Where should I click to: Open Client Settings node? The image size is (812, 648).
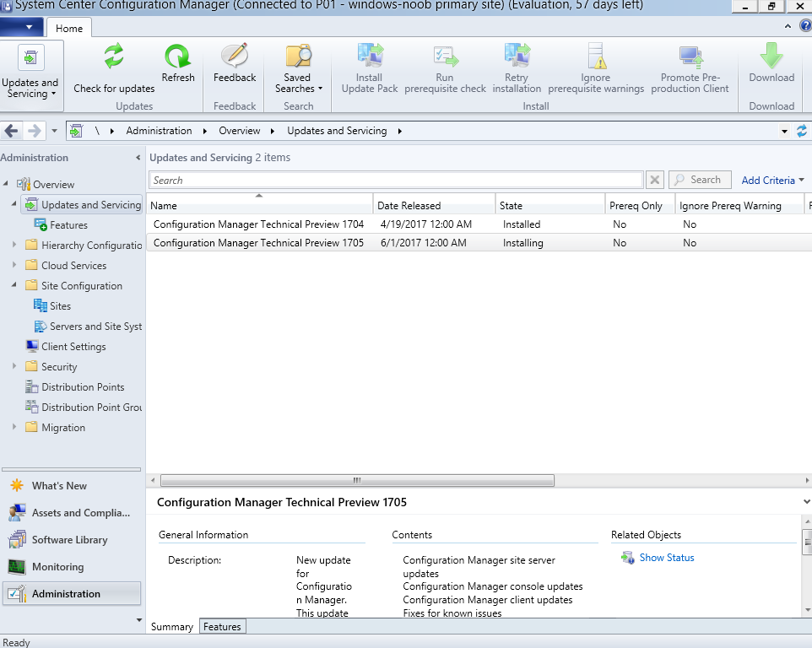[x=67, y=346]
